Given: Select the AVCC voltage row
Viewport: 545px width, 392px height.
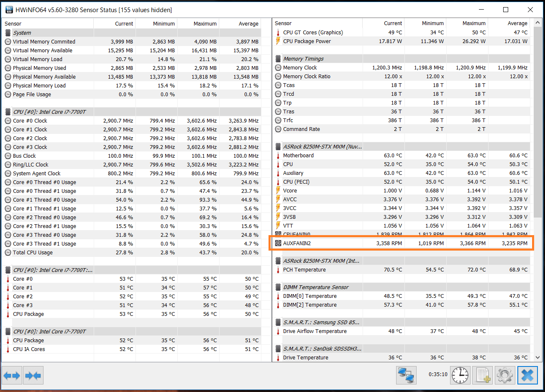Looking at the screenshot, I should tap(402, 199).
